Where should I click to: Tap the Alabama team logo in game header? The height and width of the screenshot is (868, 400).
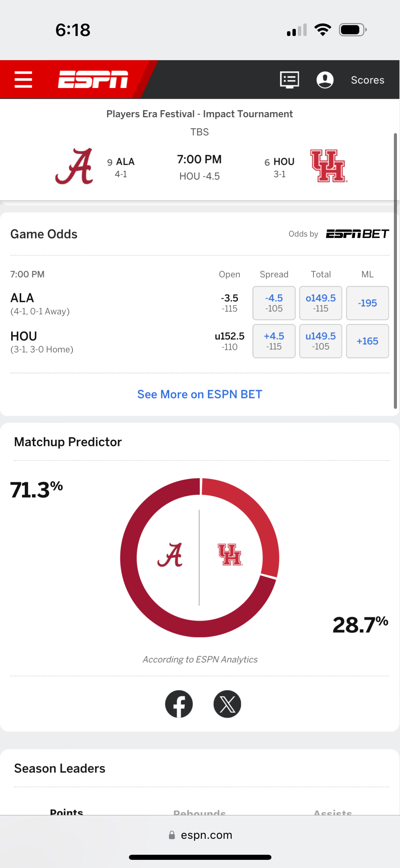pyautogui.click(x=75, y=166)
